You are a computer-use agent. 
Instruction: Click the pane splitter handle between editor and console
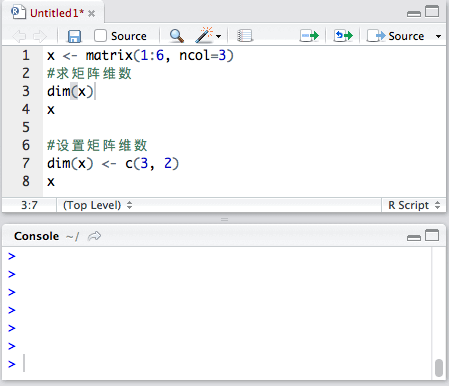pos(224,219)
